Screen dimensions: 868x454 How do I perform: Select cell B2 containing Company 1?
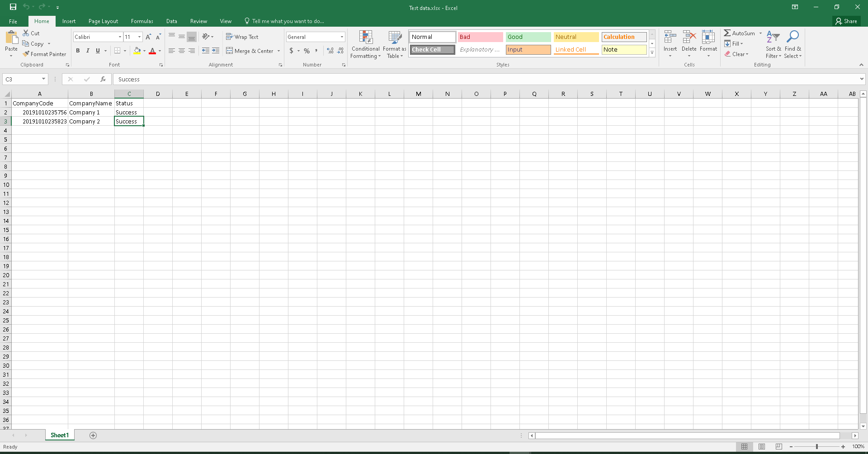91,112
